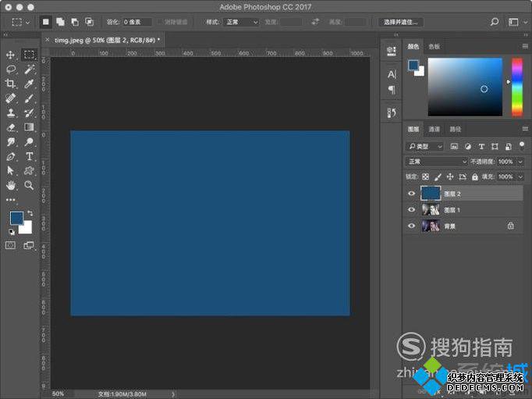
Task: Select the Rectangular Marquee tool
Action: click(x=29, y=55)
